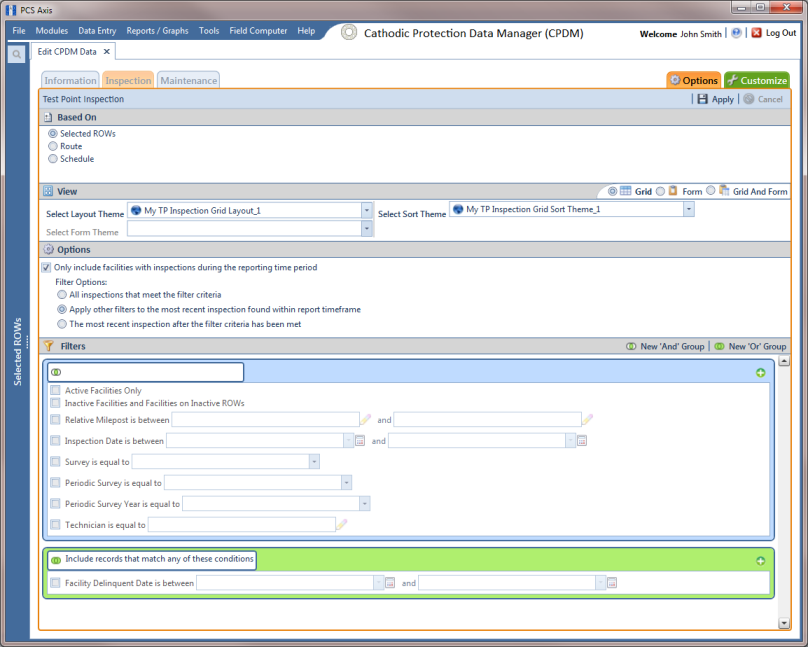This screenshot has height=647, width=808.
Task: Create a New 'And' Group
Action: click(x=665, y=346)
